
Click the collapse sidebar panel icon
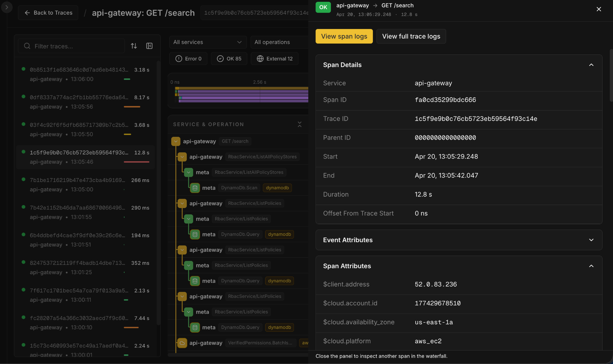(149, 46)
